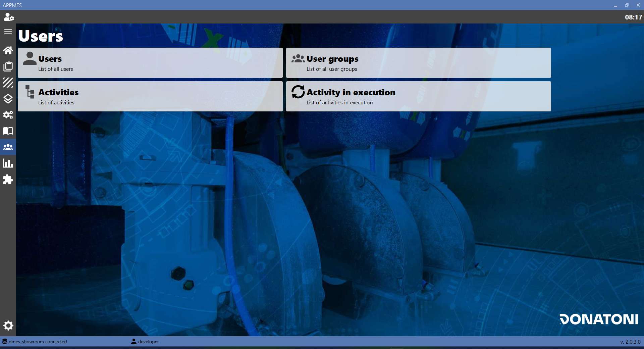The height and width of the screenshot is (349, 644).
Task: Open the Activity in execution tile
Action: (x=419, y=96)
